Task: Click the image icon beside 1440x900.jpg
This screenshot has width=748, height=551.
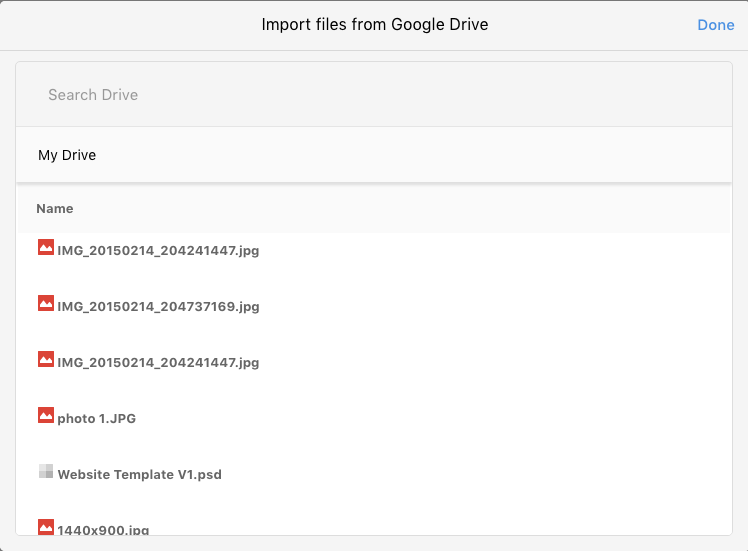Action: coord(46,527)
